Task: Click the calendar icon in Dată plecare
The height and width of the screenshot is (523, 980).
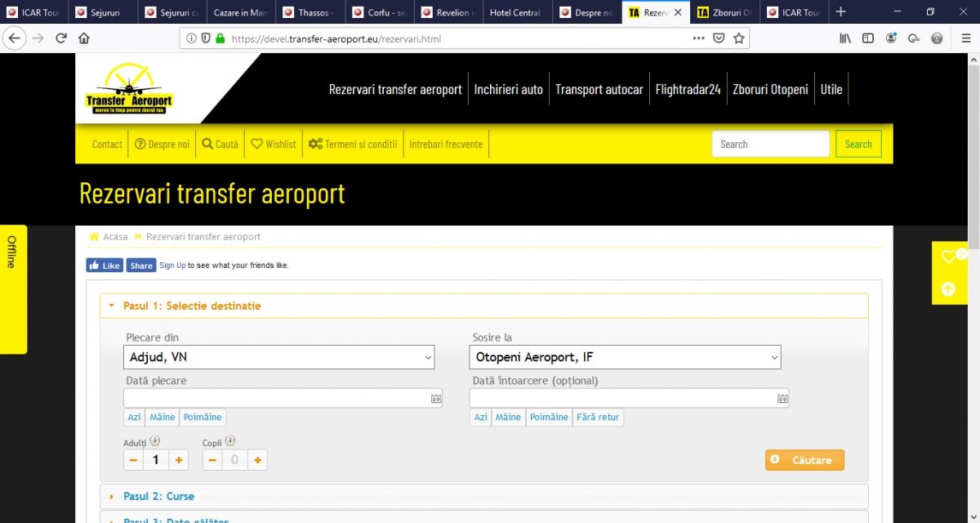Action: click(x=436, y=399)
